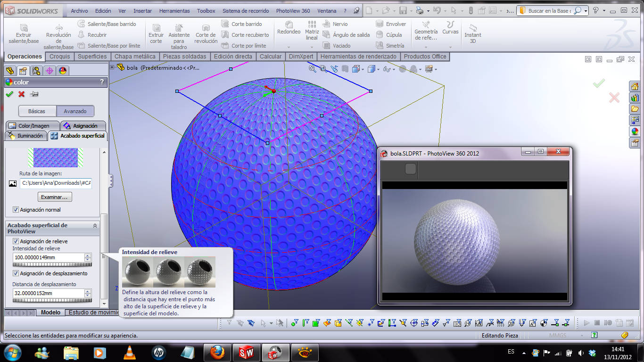
Task: Open Windows Start menu
Action: 13,352
